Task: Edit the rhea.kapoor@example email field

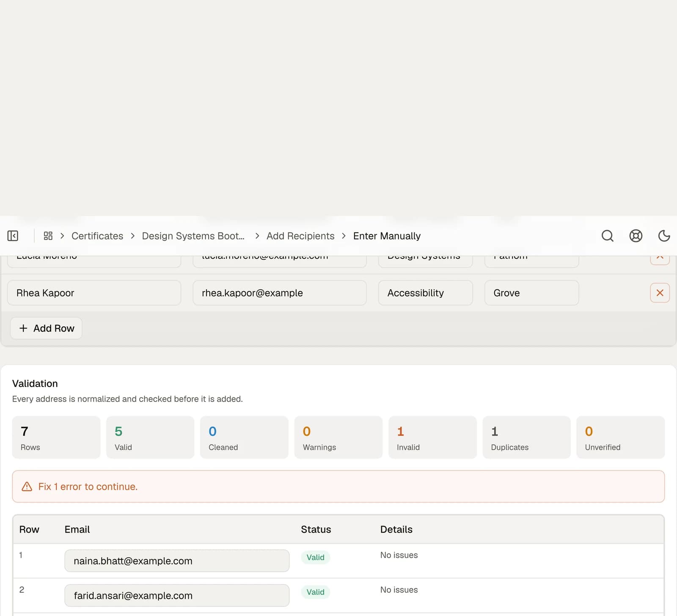Action: (x=280, y=293)
